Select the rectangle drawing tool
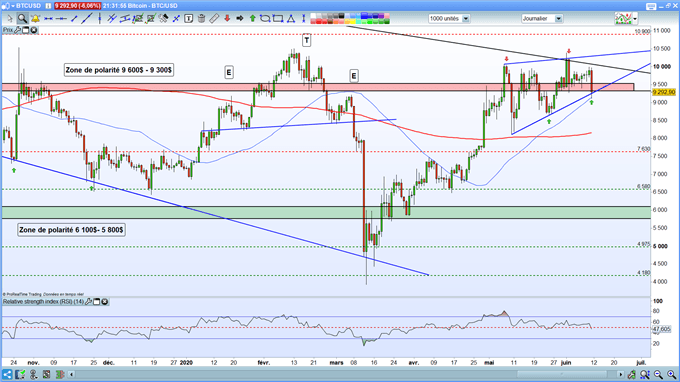 point(278,19)
